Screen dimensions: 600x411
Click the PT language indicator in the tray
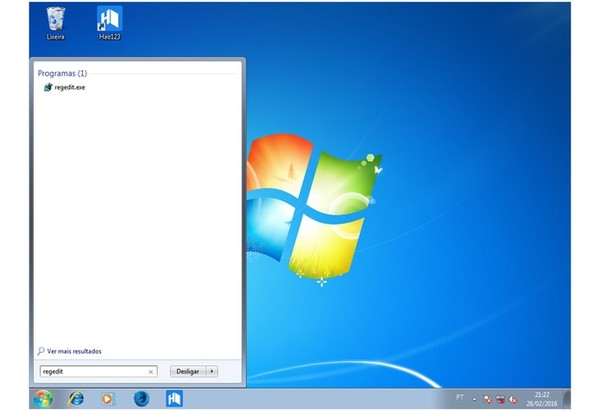460,397
